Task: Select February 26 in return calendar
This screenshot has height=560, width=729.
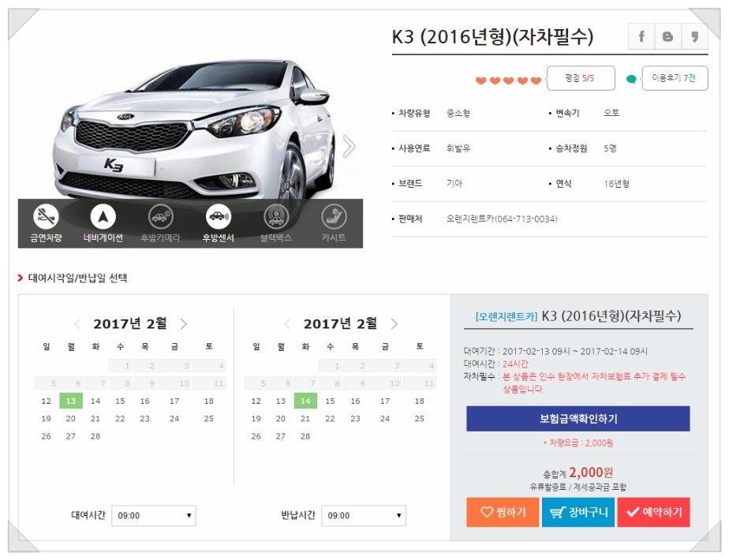Action: point(256,436)
